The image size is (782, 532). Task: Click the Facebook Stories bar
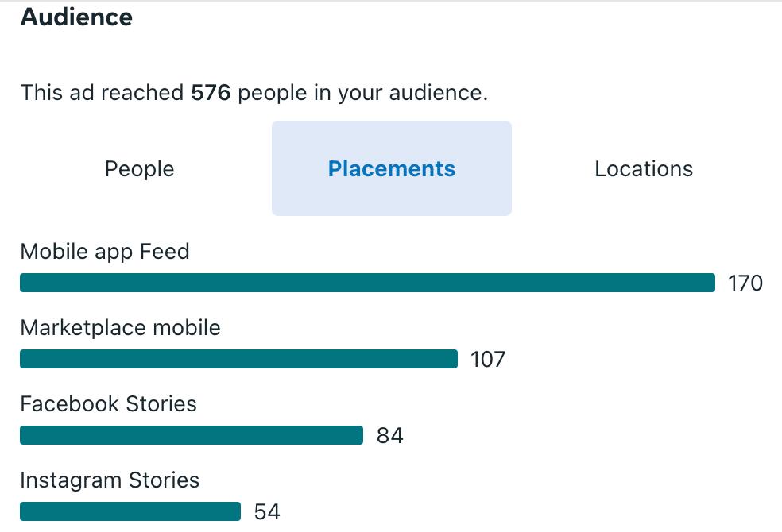point(192,435)
